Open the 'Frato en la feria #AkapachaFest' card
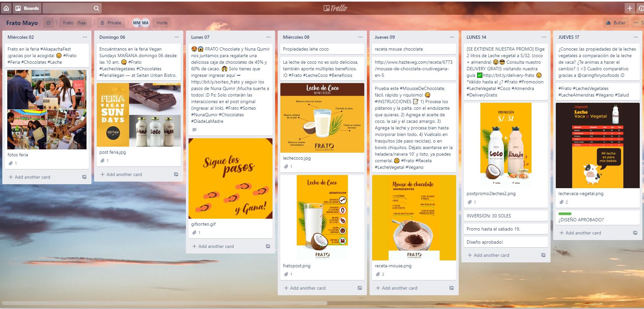Screen dimensions: 644x309 pos(47,55)
